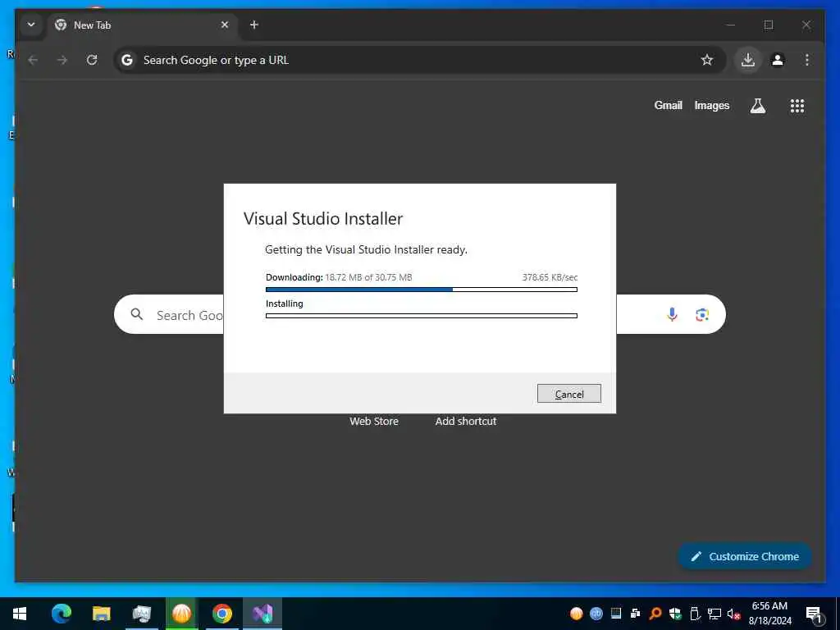Click blue round qb tray icon
Screen dimensions: 840x630
point(596,614)
